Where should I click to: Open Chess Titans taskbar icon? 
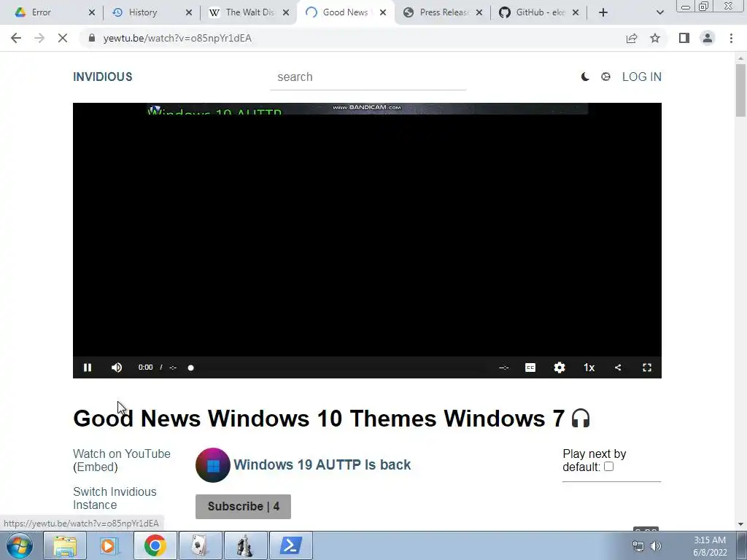pos(245,545)
